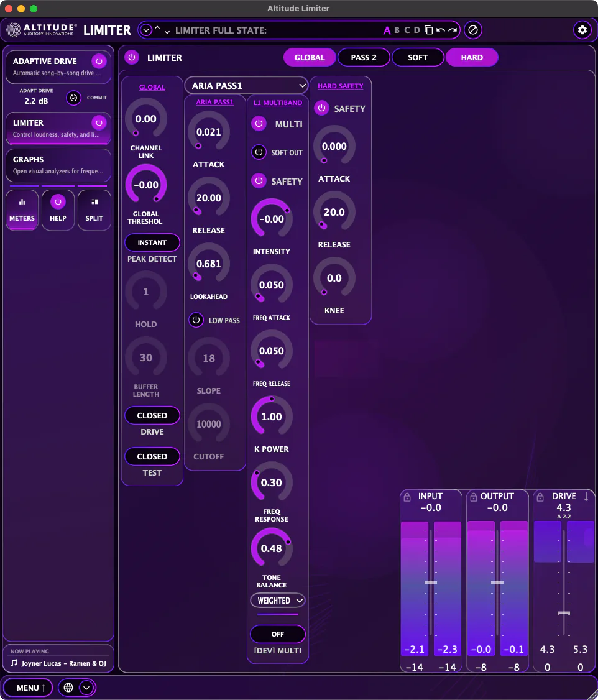Click the Instant peak detect button

click(x=152, y=242)
